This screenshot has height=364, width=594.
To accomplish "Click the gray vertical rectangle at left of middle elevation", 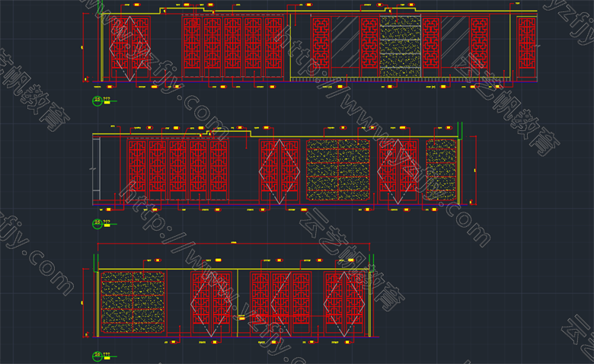I will click(x=94, y=169).
